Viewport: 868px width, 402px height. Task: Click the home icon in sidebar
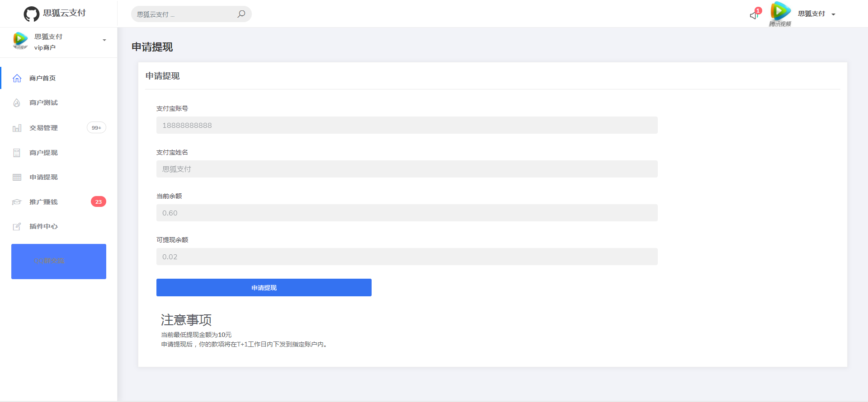coord(17,78)
